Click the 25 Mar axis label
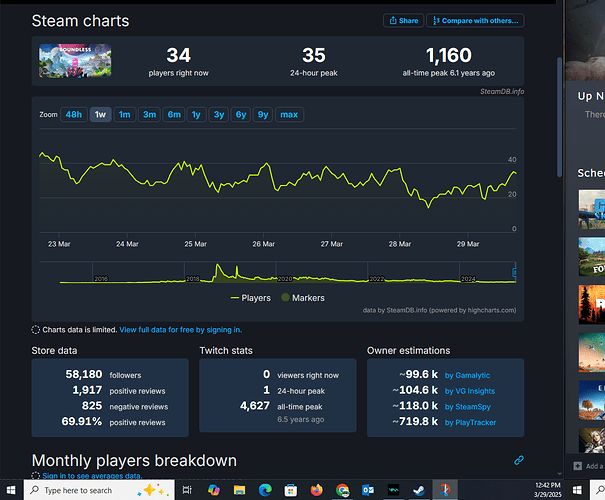This screenshot has width=605, height=500. coord(195,244)
